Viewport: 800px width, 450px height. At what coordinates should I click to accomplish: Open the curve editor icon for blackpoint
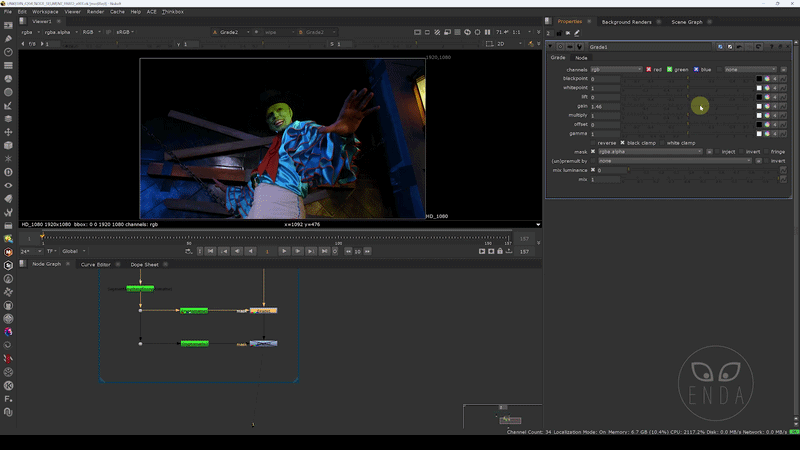[785, 79]
